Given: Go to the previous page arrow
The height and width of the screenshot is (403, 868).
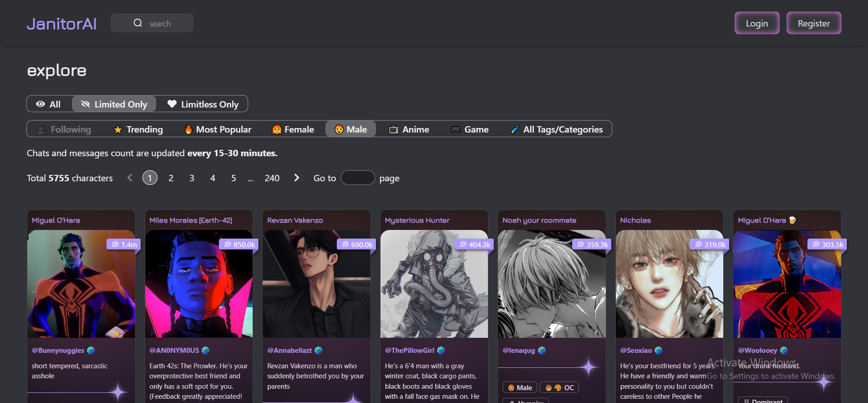Looking at the screenshot, I should tap(130, 178).
